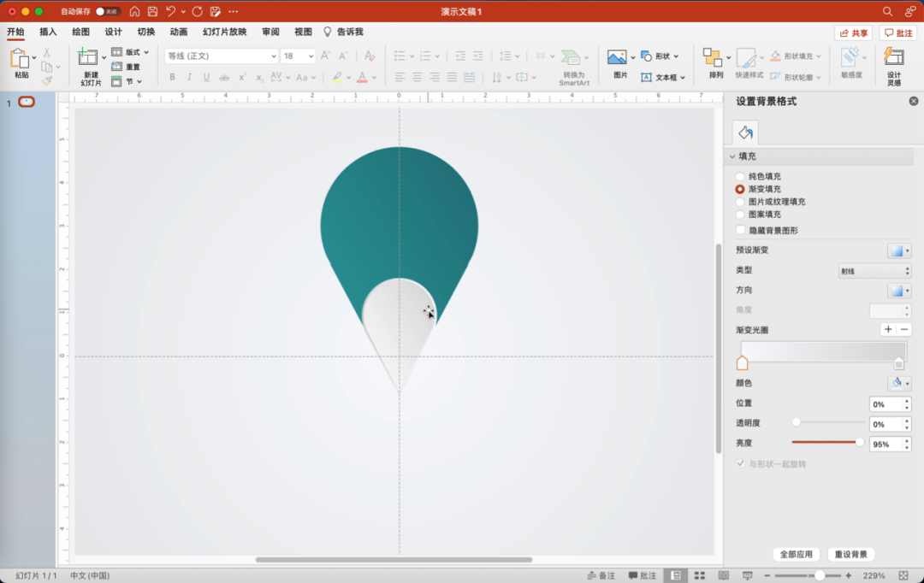The height and width of the screenshot is (583, 924).
Task: Open the gradient direction dropdown
Action: [899, 291]
